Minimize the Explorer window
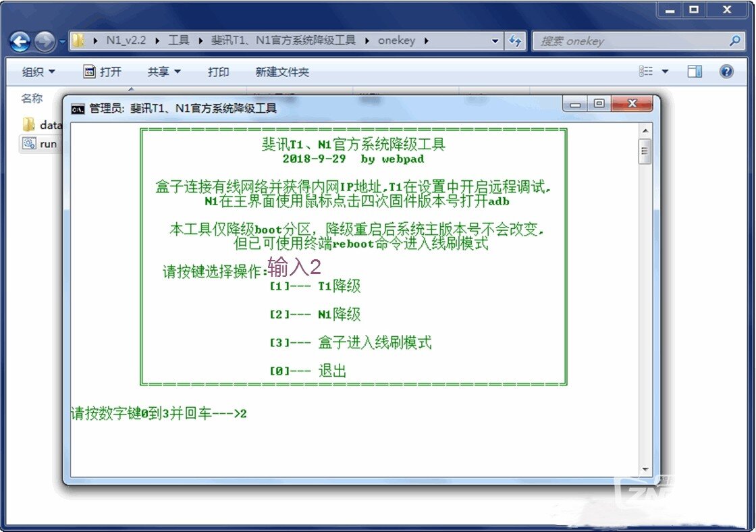This screenshot has width=756, height=532. tap(670, 9)
